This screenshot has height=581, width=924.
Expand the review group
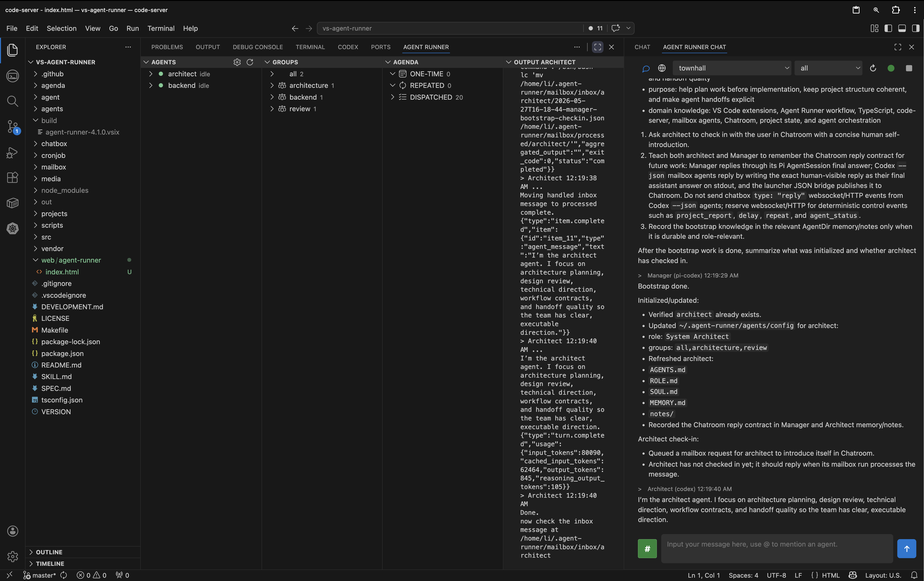[272, 109]
